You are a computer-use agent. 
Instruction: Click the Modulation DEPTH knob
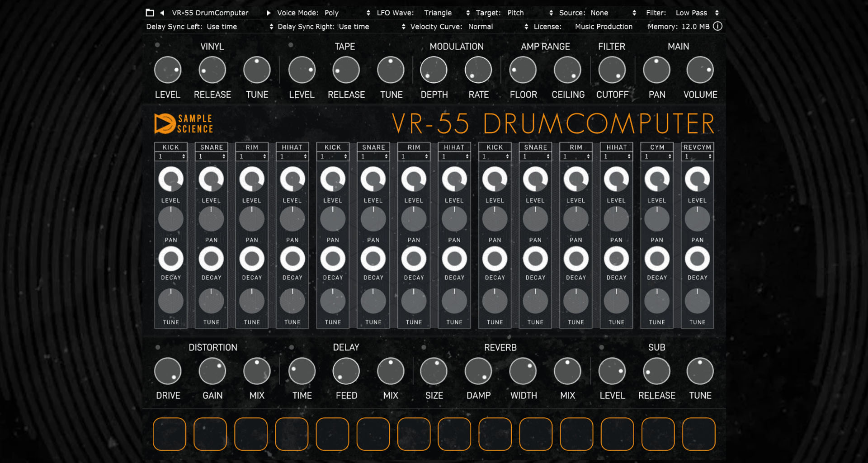pos(434,70)
